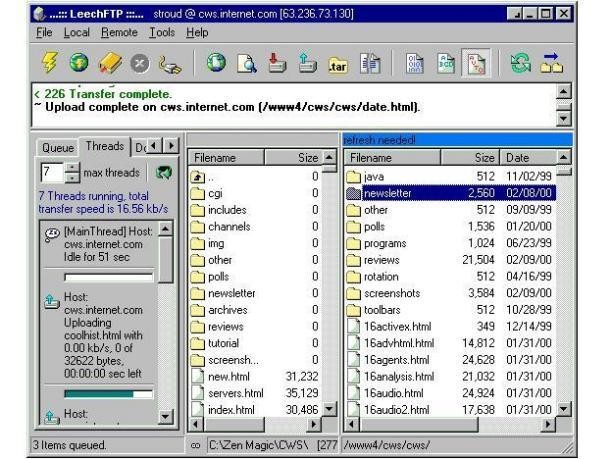
Task: Open the Remote menu
Action: coord(119,32)
